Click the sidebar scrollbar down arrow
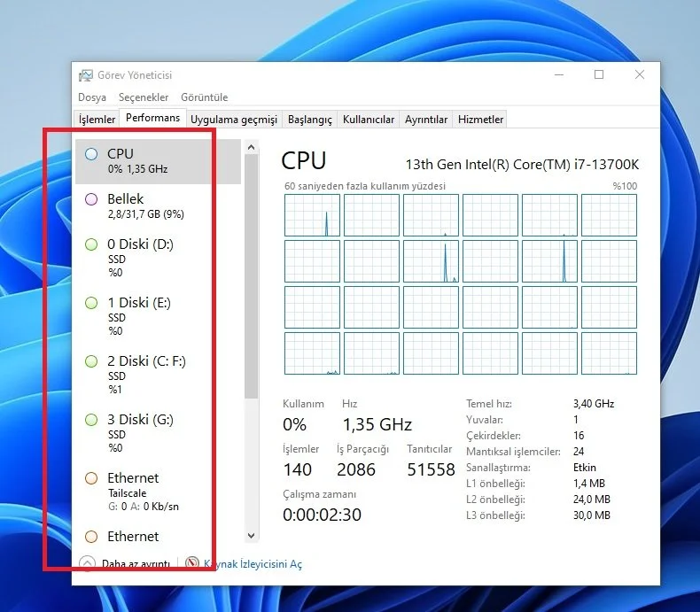The height and width of the screenshot is (612, 700). pyautogui.click(x=252, y=535)
